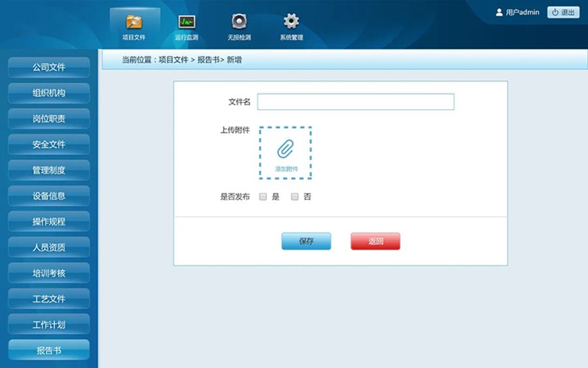
Task: Click the 用户admin user icon
Action: 499,12
